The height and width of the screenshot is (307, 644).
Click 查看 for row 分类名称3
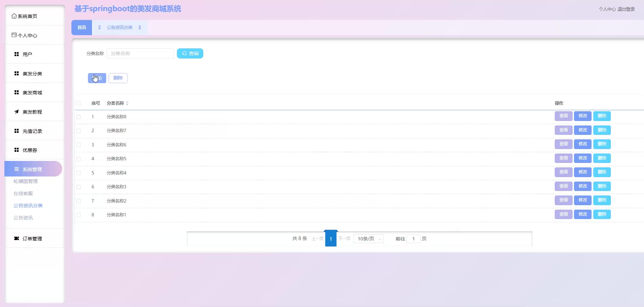(563, 186)
